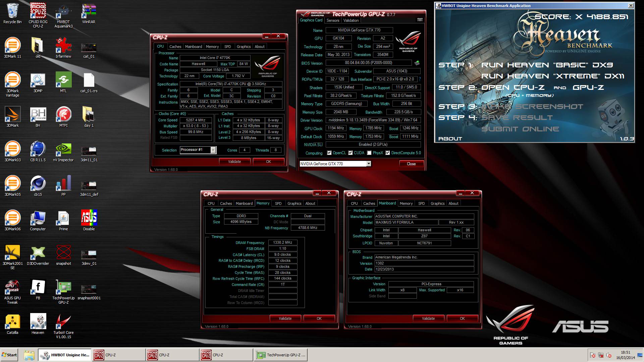Open the FB desktop shortcut
This screenshot has width=644, height=362.
point(38,290)
